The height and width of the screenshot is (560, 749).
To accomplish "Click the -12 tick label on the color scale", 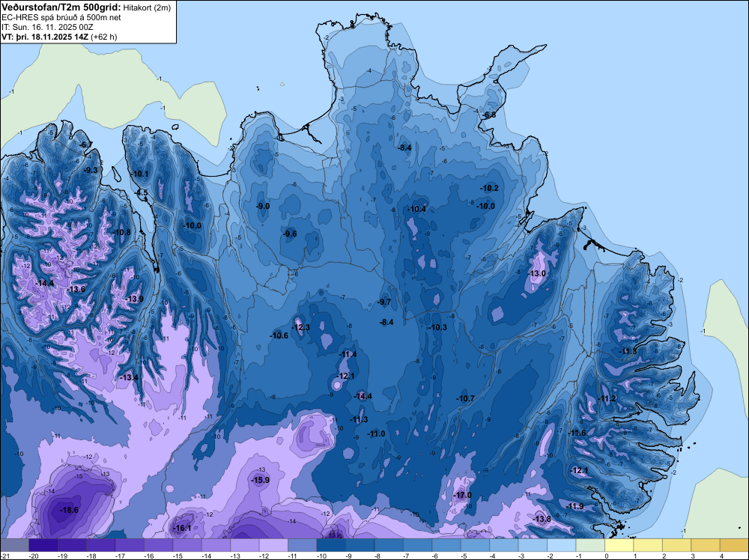I will click(263, 556).
